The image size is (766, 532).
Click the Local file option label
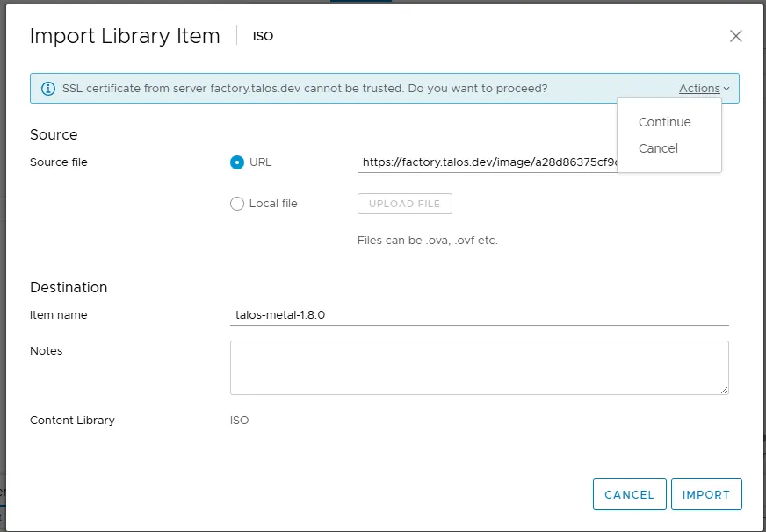click(x=273, y=204)
